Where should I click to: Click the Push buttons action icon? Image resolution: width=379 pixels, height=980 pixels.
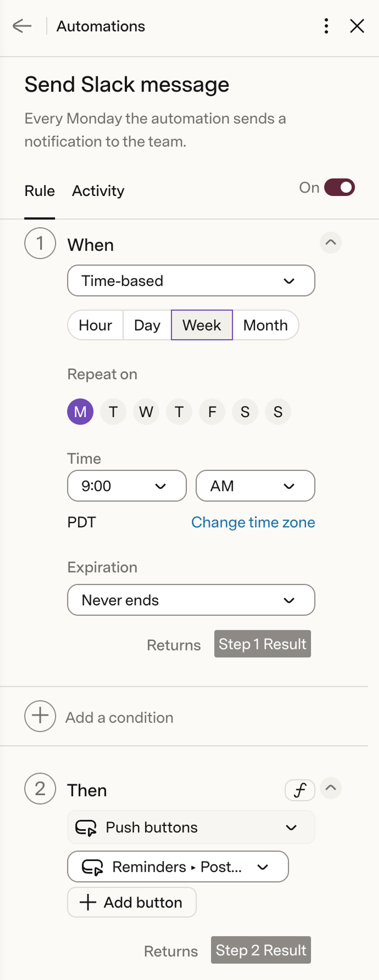[86, 827]
